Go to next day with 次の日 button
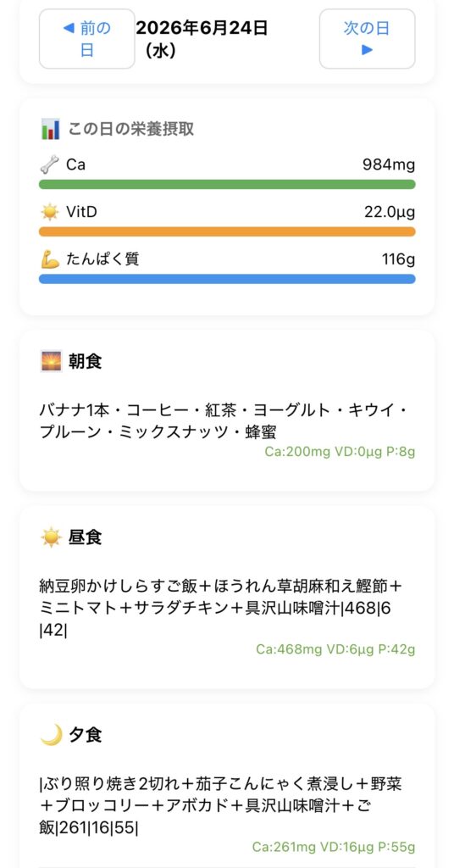The width and height of the screenshot is (454, 868). (x=368, y=39)
